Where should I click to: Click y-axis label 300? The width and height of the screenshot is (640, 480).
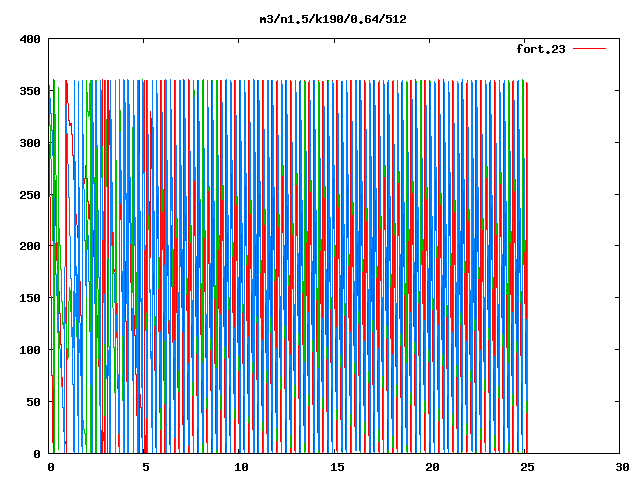tap(30, 143)
